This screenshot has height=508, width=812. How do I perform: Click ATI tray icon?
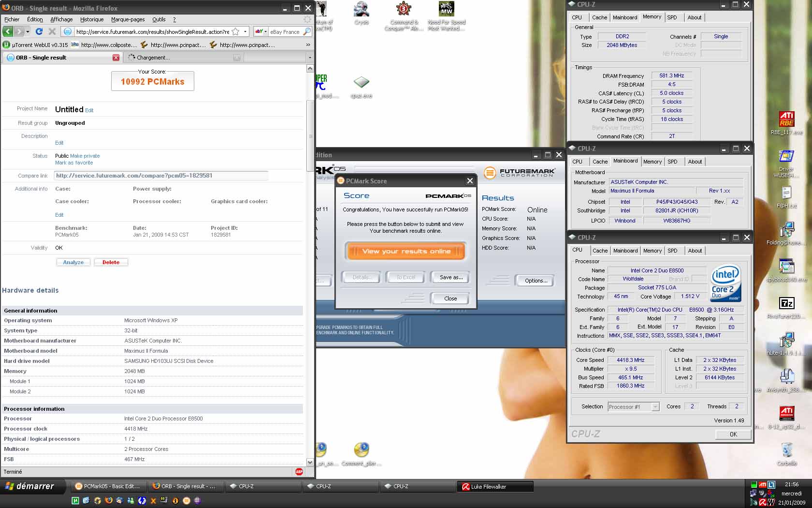tap(762, 485)
